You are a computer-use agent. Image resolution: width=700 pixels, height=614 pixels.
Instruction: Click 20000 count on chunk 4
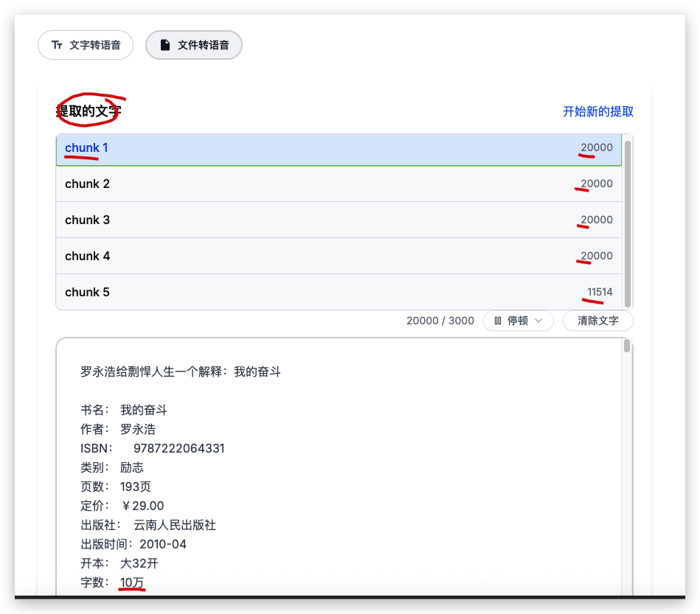click(x=597, y=256)
